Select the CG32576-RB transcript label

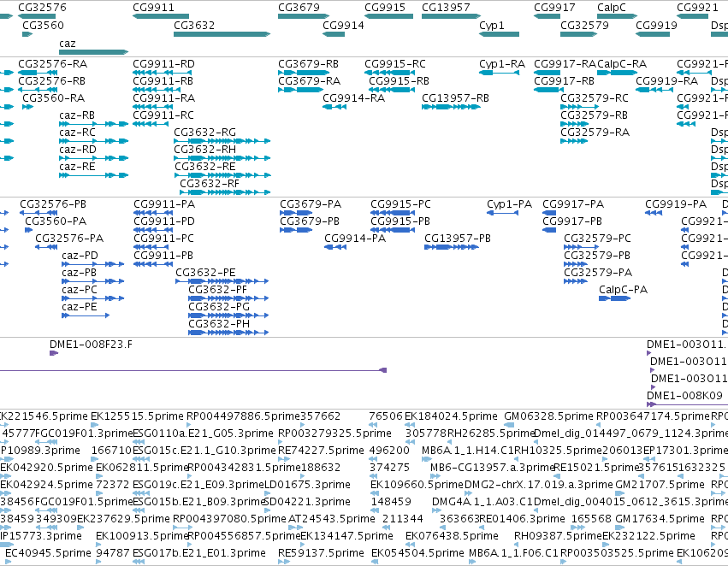52,80
